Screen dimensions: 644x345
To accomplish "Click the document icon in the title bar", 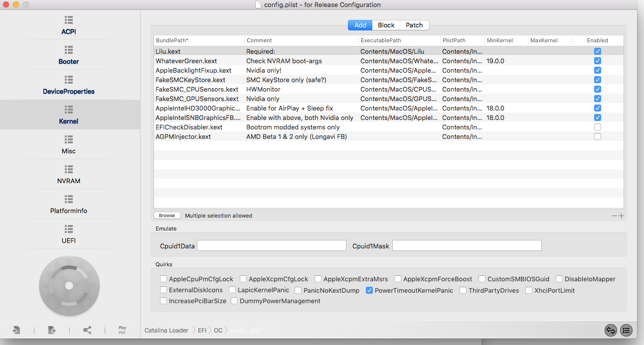I will (x=258, y=4).
